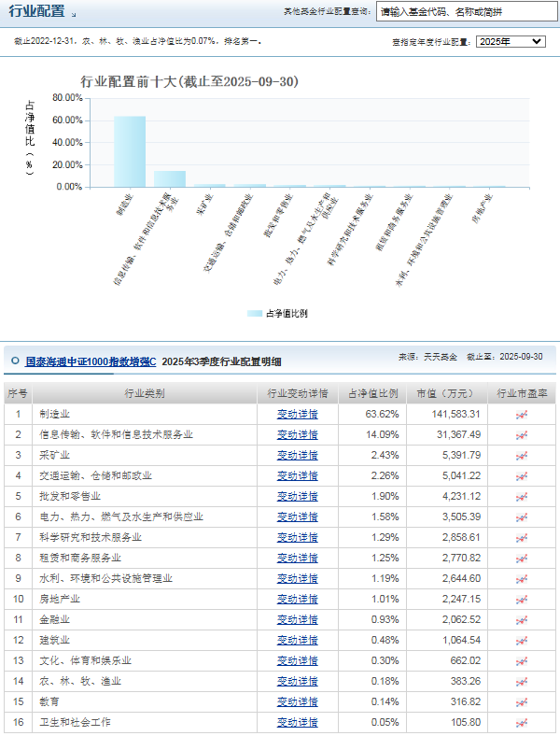Viewport: 560px width, 736px height.
Task: Open 变动详情 link for 电力、热力、燃气及水生产和供应业
Action: coord(298,517)
